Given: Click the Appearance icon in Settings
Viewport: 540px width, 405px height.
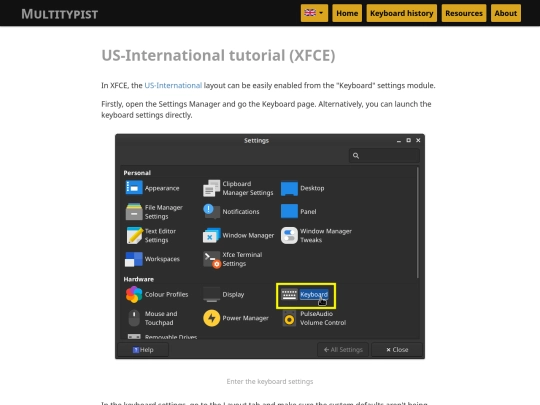Looking at the screenshot, I should [x=134, y=188].
